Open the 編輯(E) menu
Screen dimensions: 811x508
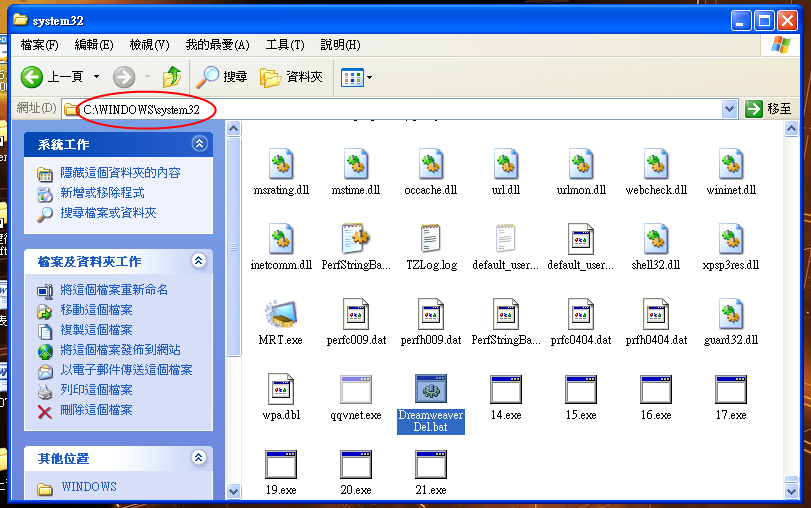pyautogui.click(x=94, y=45)
